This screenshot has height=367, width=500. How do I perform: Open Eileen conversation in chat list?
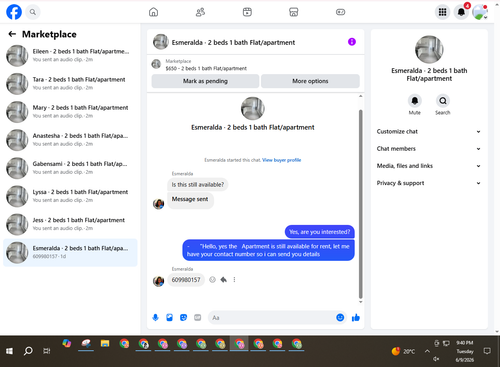click(x=70, y=55)
